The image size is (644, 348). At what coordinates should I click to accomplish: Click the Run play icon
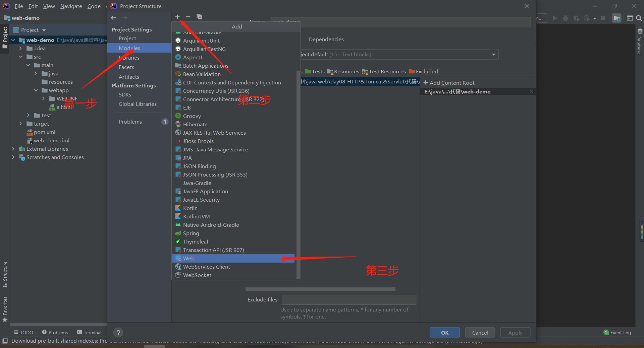pos(555,18)
